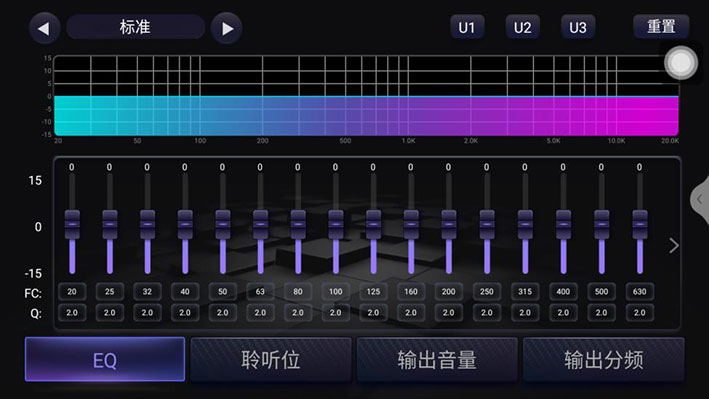Open the 输出音量 tab
Image resolution: width=709 pixels, height=399 pixels.
click(x=437, y=359)
